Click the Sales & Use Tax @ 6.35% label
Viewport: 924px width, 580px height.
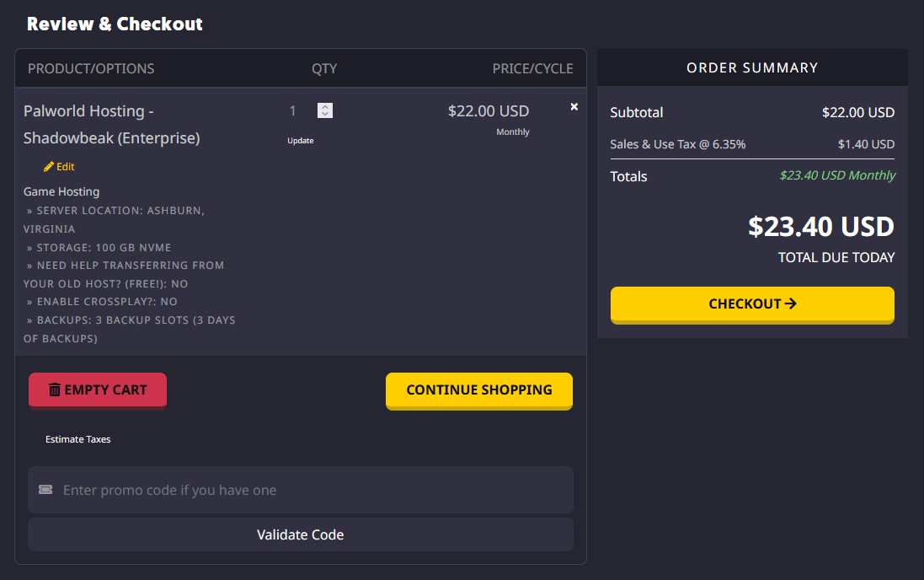click(678, 144)
